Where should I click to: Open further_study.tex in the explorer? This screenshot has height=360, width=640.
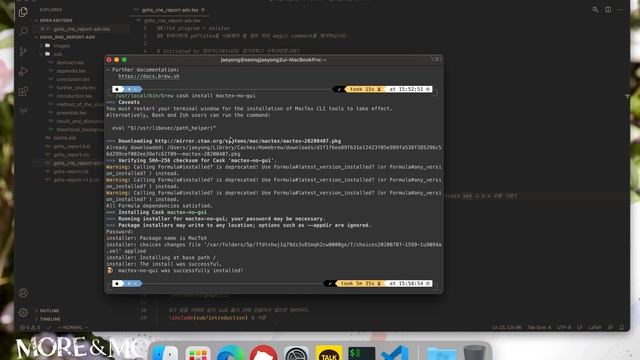76,87
